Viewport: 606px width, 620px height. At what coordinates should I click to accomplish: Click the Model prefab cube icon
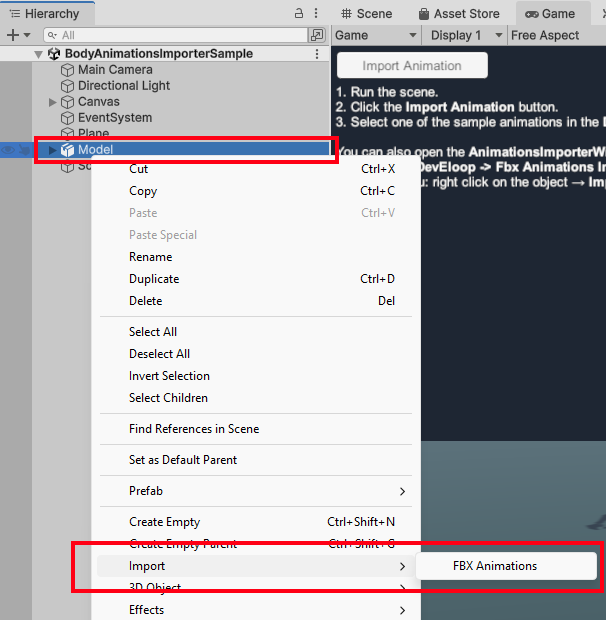coord(67,150)
